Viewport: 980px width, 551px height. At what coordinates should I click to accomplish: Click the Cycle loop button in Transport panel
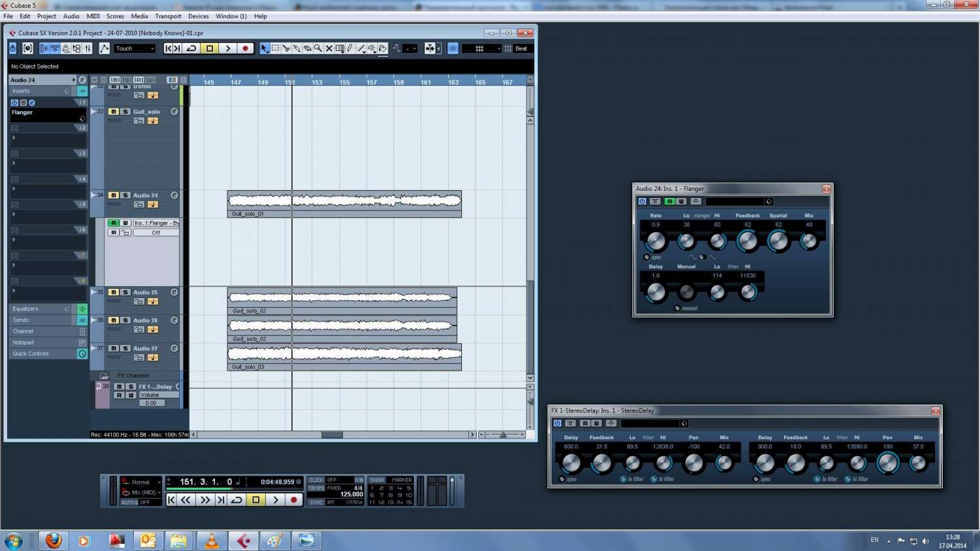(x=237, y=500)
